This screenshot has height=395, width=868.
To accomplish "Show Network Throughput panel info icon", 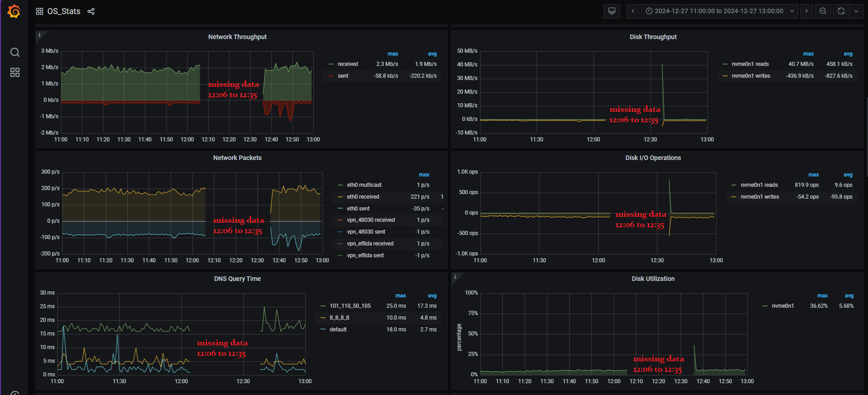I will 40,35.
